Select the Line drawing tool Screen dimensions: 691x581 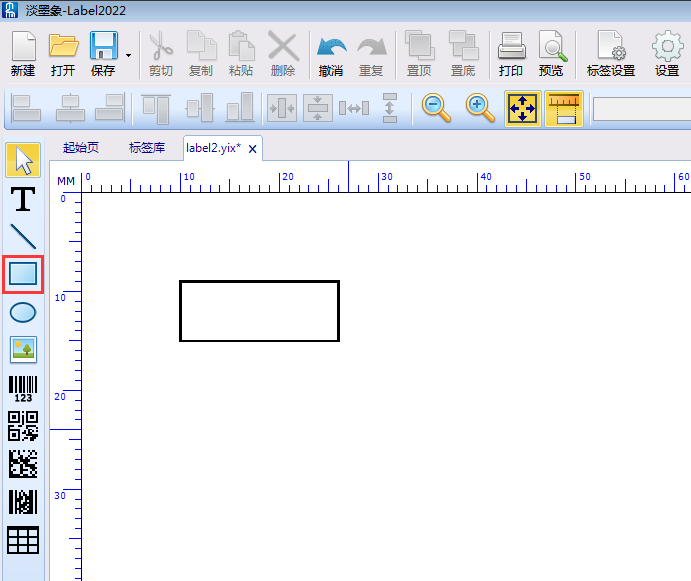click(x=22, y=236)
